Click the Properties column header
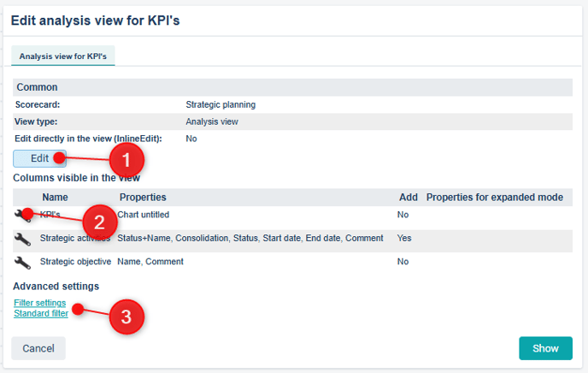 (143, 198)
